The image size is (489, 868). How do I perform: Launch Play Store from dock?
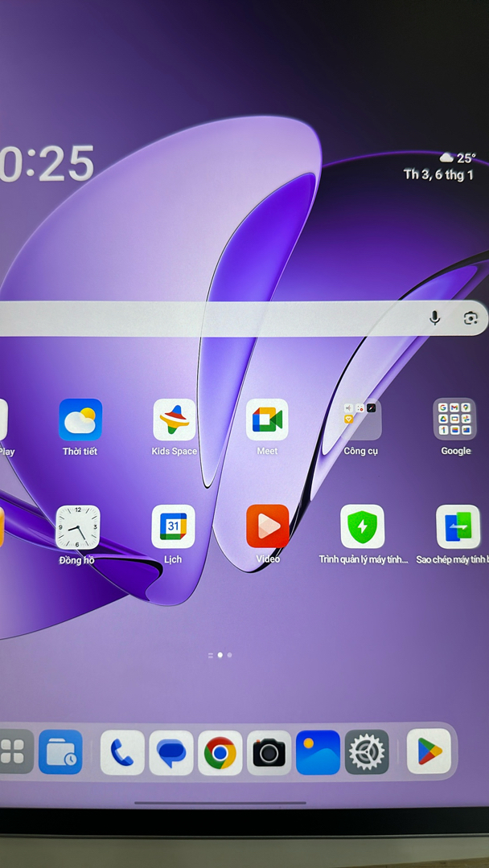pyautogui.click(x=429, y=751)
